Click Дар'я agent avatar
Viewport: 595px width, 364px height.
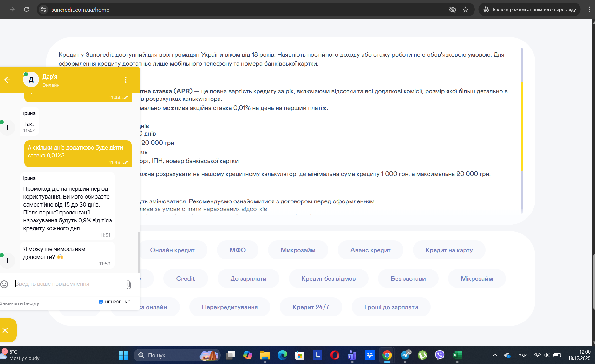click(31, 80)
